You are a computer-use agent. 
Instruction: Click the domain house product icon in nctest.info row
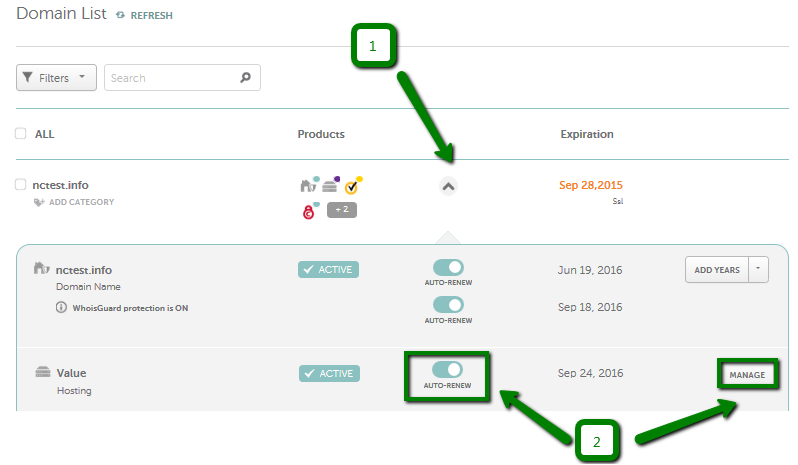[x=308, y=185]
